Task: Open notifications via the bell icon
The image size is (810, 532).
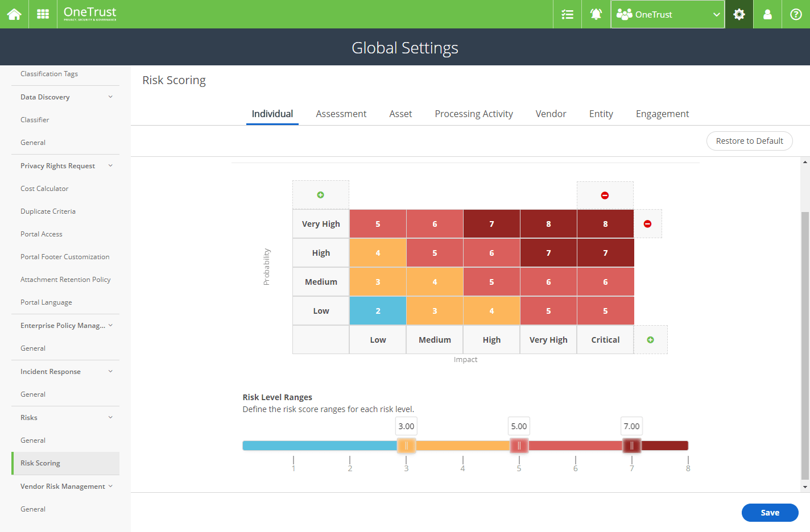Action: (x=596, y=14)
